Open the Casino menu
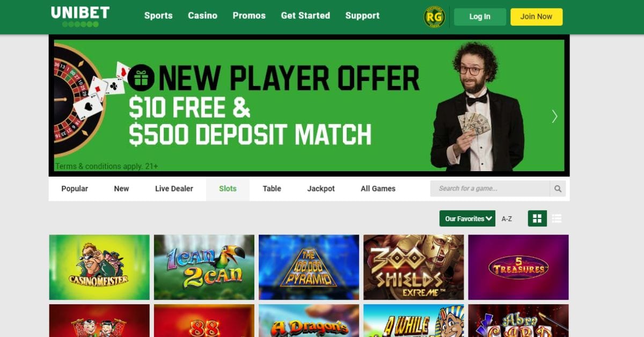644x337 pixels. (x=202, y=16)
